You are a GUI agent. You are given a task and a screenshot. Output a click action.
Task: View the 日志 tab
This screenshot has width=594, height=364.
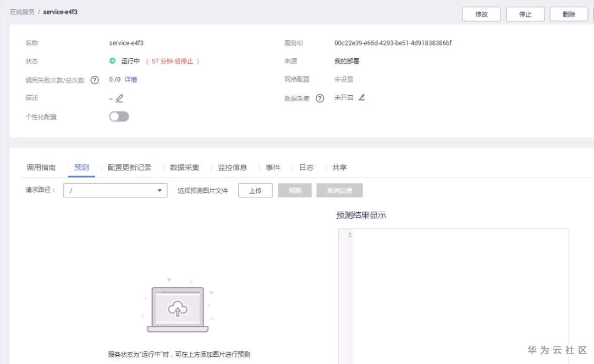pos(306,167)
